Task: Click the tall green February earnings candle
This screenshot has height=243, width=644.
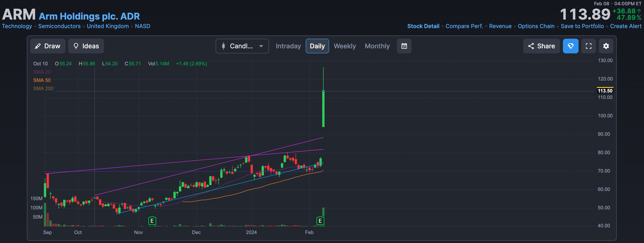Action: coord(323,109)
